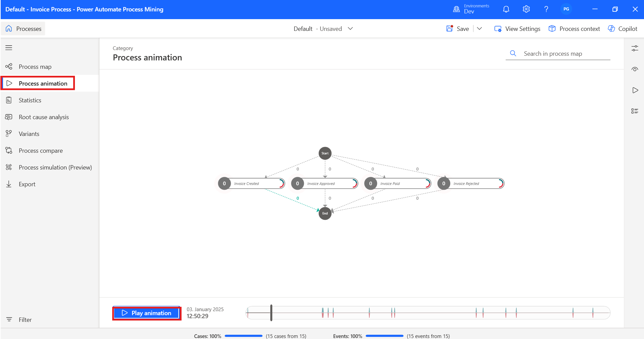Expand the Default Unsaved view dropdown
644x339 pixels.
point(350,29)
